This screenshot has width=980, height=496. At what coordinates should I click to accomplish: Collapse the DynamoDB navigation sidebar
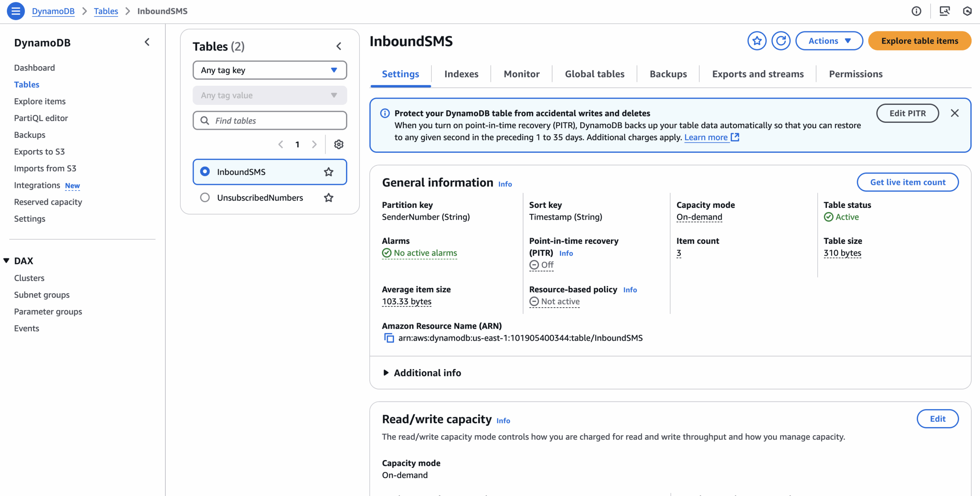147,42
